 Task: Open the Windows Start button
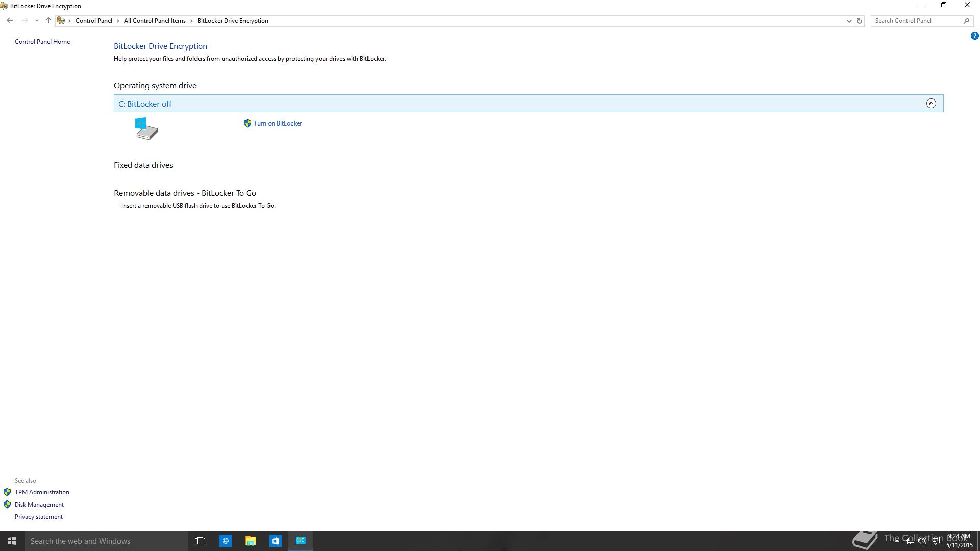click(x=12, y=541)
